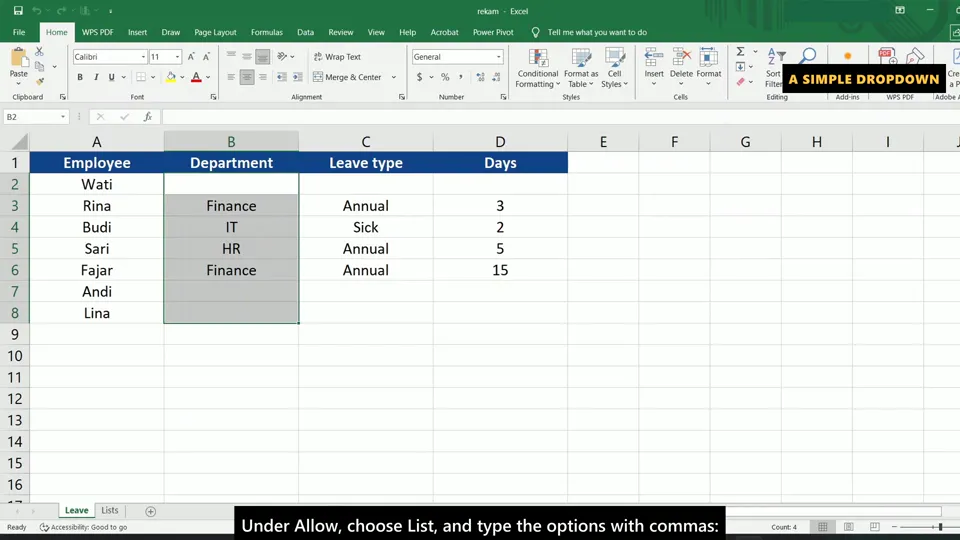Click Accessibility: Good to go status

(83, 527)
